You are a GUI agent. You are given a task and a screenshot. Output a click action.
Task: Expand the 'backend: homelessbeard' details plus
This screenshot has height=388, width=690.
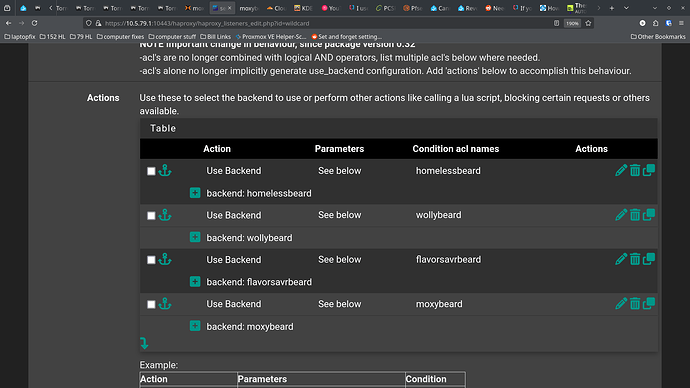click(195, 193)
